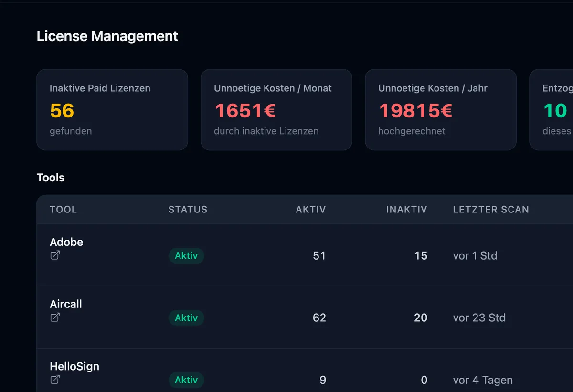Select the Inaktive Paid Lizenzen card

click(x=112, y=109)
